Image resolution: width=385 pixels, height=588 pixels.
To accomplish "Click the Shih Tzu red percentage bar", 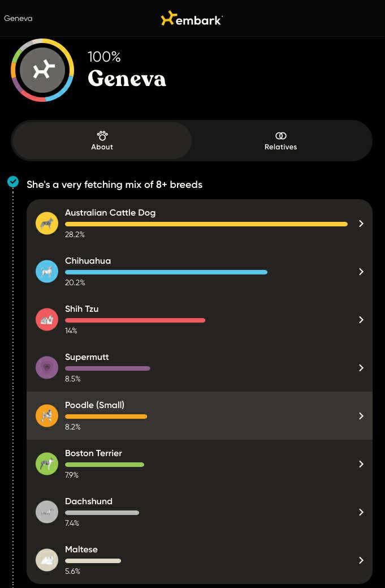I will click(x=135, y=320).
